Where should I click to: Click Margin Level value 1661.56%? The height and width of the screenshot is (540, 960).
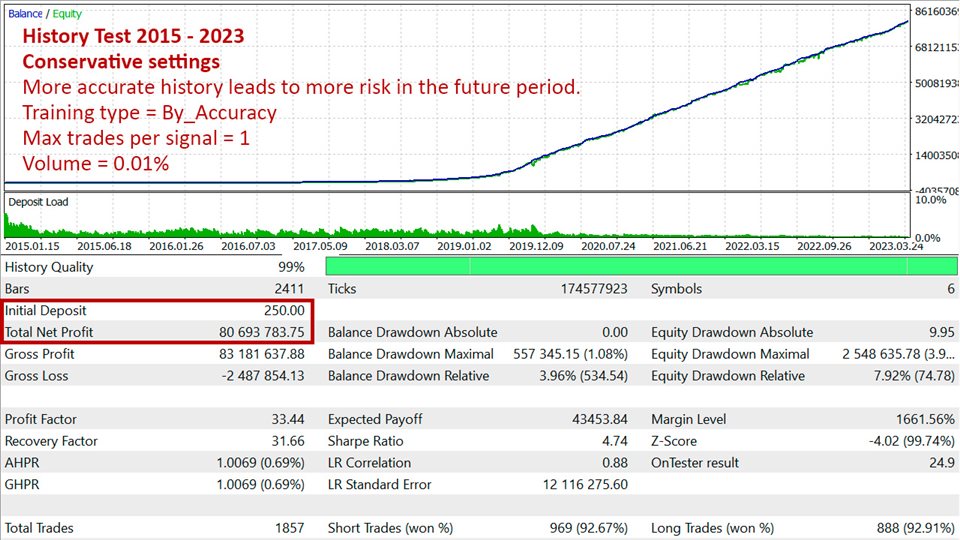pos(925,419)
